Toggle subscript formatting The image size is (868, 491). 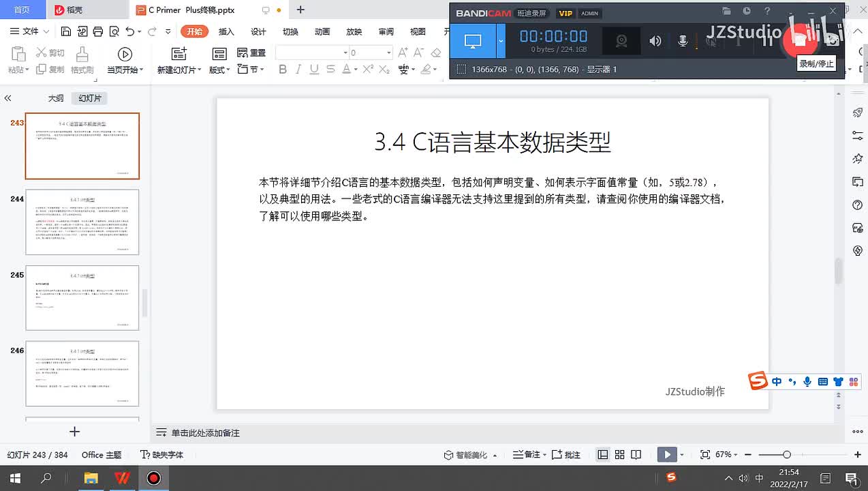[384, 70]
